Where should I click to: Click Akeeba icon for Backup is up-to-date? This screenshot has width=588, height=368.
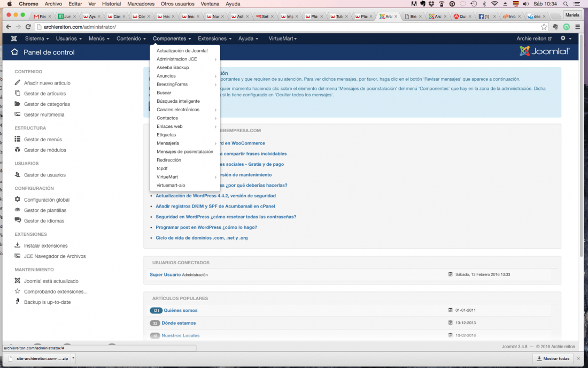click(x=17, y=301)
